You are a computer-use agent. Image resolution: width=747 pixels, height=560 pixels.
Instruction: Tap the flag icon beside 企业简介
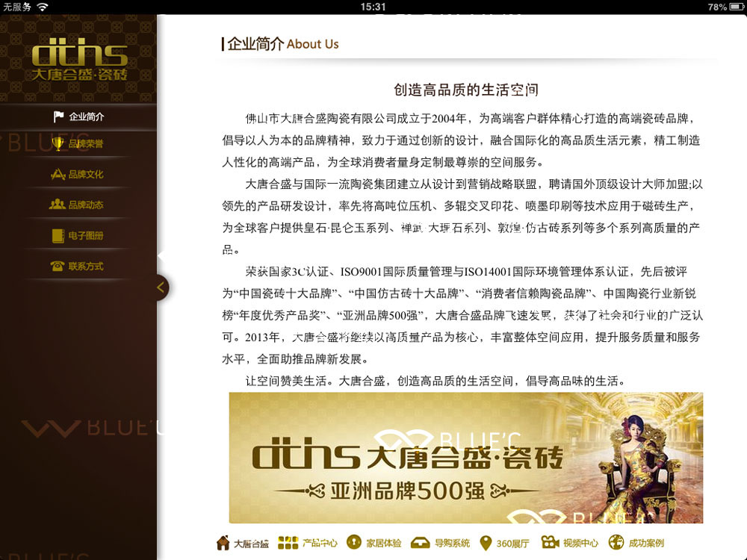pos(58,116)
